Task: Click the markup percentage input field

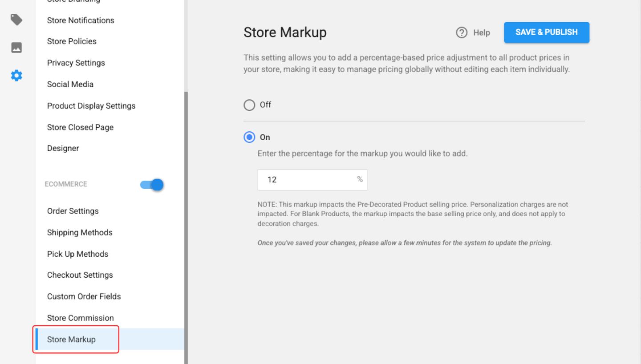Action: (x=307, y=180)
